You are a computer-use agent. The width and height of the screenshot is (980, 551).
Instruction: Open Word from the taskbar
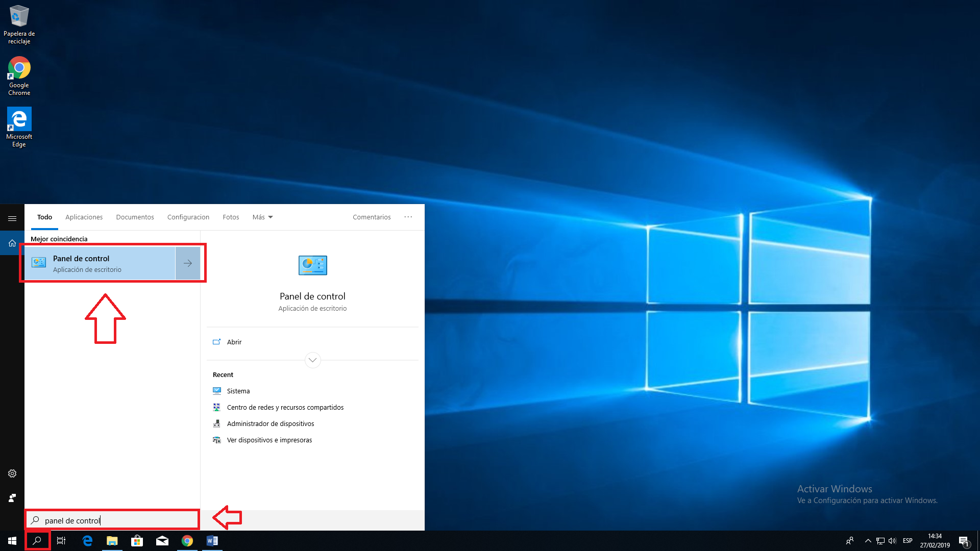tap(212, 541)
